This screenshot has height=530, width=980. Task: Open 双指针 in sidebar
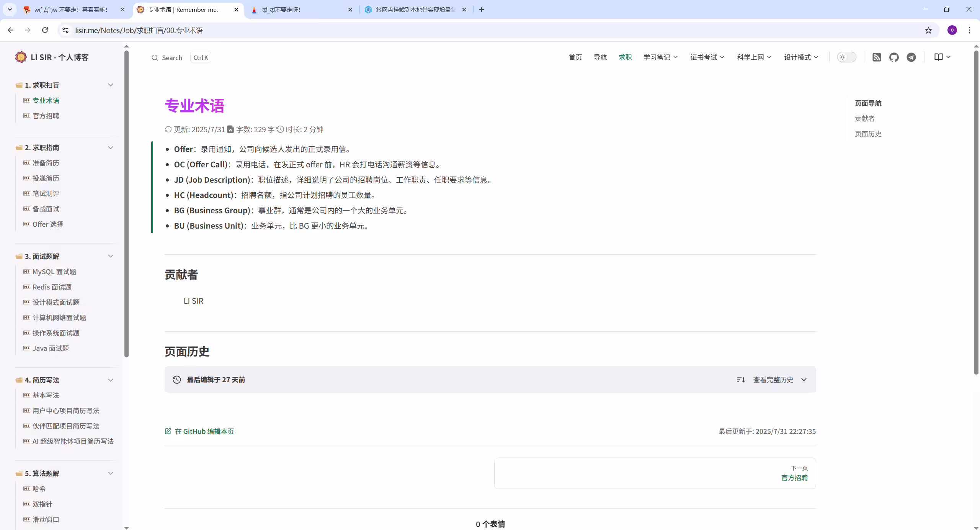(x=42, y=504)
